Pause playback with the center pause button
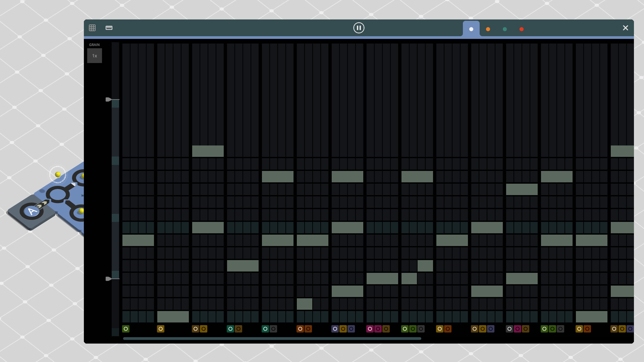Image resolution: width=644 pixels, height=362 pixels. [359, 28]
